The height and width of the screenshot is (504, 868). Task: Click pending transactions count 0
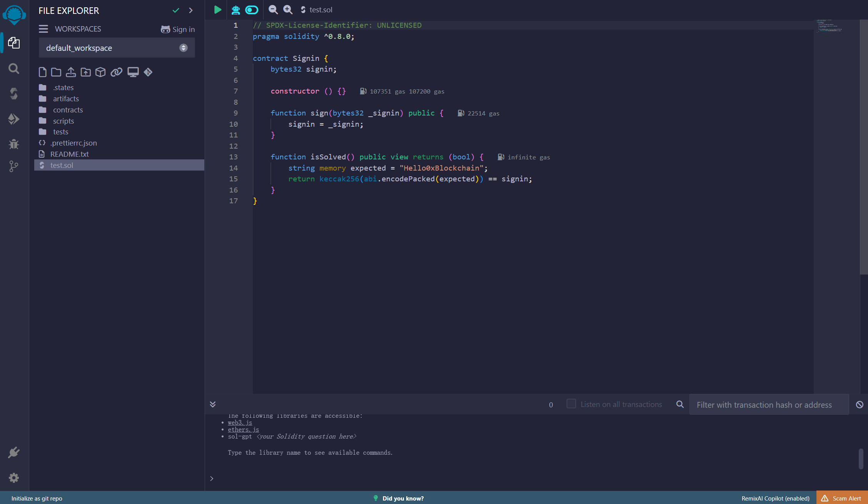coord(551,405)
